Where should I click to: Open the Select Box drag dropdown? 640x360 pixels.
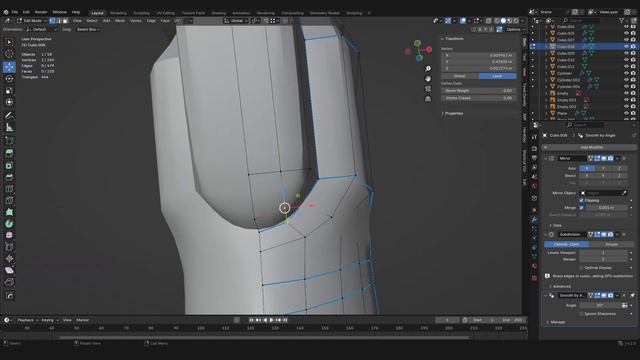[88, 29]
